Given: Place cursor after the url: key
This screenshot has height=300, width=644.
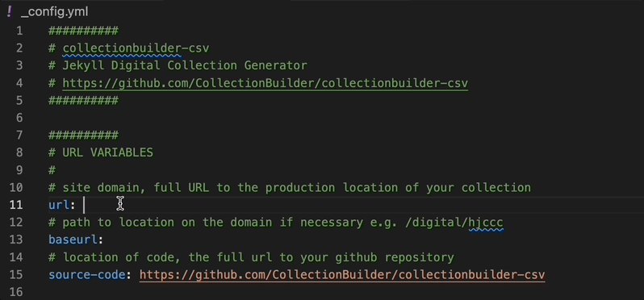Looking at the screenshot, I should pos(84,205).
